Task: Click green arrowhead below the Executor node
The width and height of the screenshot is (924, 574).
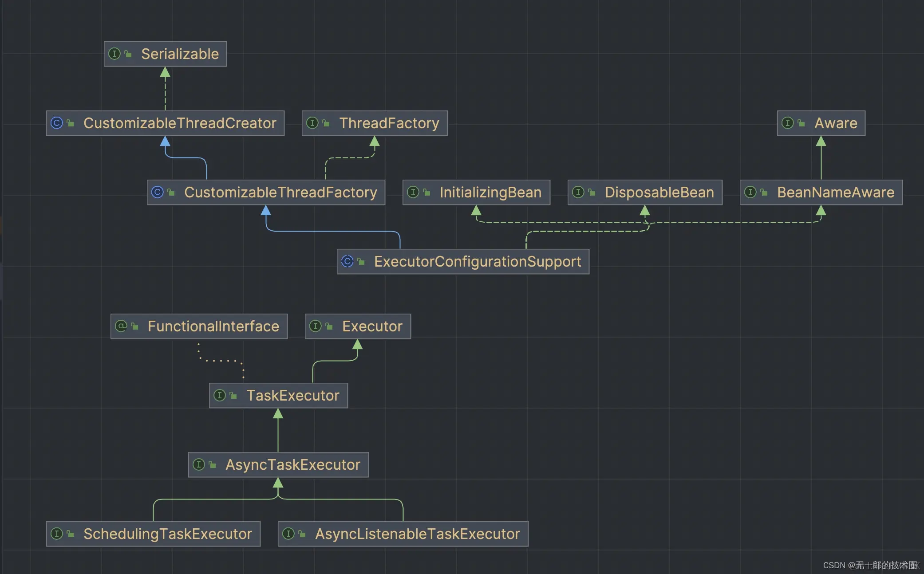Action: tap(357, 345)
